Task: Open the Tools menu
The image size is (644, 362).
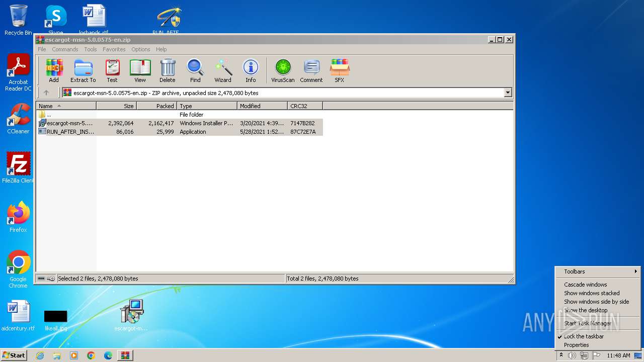Action: 91,49
